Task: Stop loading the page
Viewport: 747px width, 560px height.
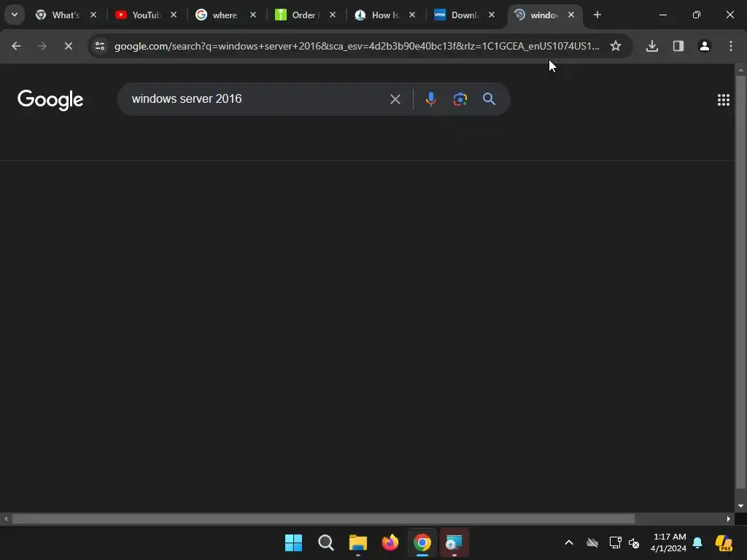Action: click(x=69, y=46)
